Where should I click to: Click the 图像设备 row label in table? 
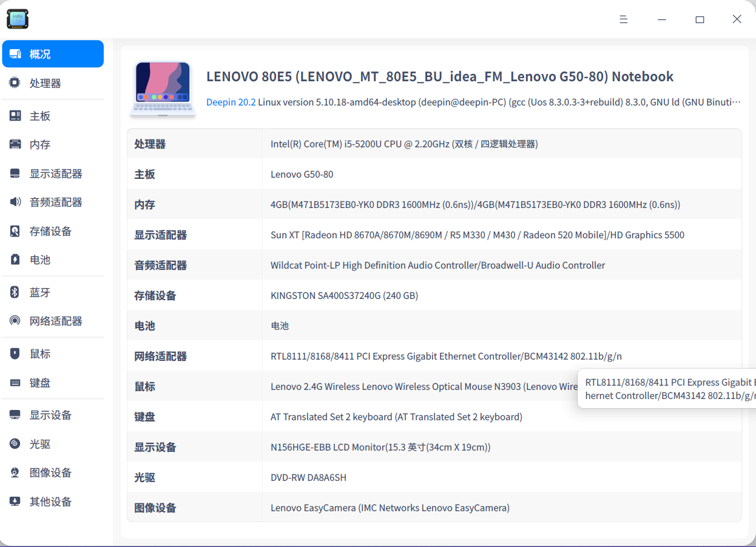click(155, 508)
